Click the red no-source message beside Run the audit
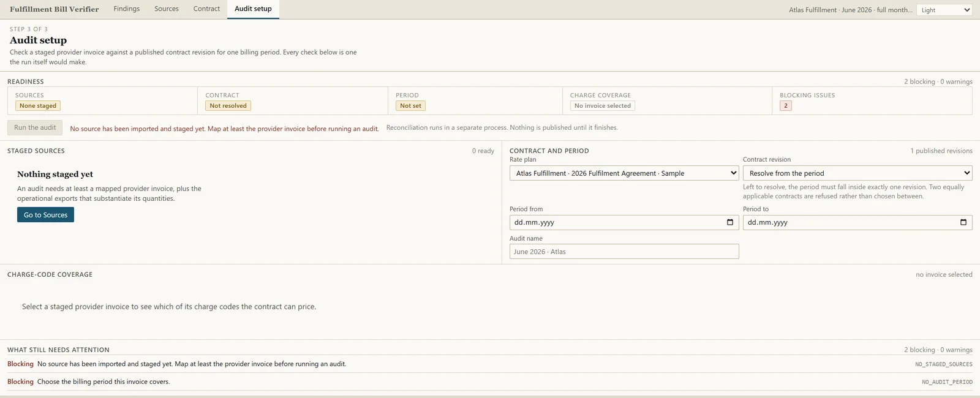The height and width of the screenshot is (398, 980). point(224,129)
